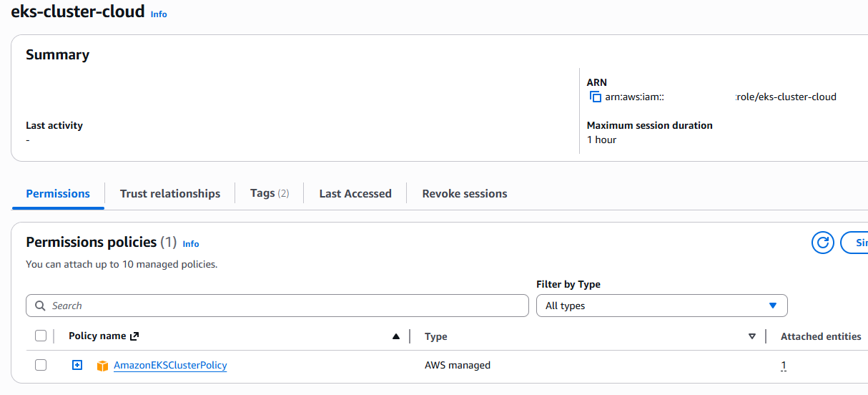
Task: Select the Permissions tab
Action: (x=58, y=193)
